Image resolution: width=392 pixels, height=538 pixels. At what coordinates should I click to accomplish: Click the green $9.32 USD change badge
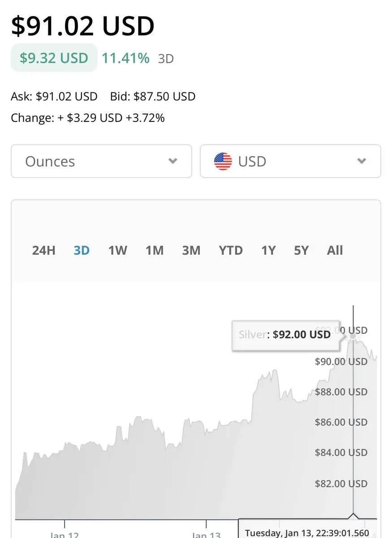pos(54,58)
